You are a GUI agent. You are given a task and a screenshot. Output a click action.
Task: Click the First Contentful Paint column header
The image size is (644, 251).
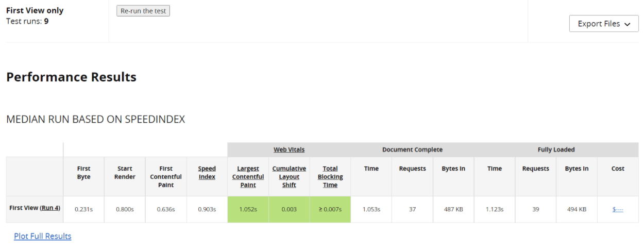tap(166, 177)
